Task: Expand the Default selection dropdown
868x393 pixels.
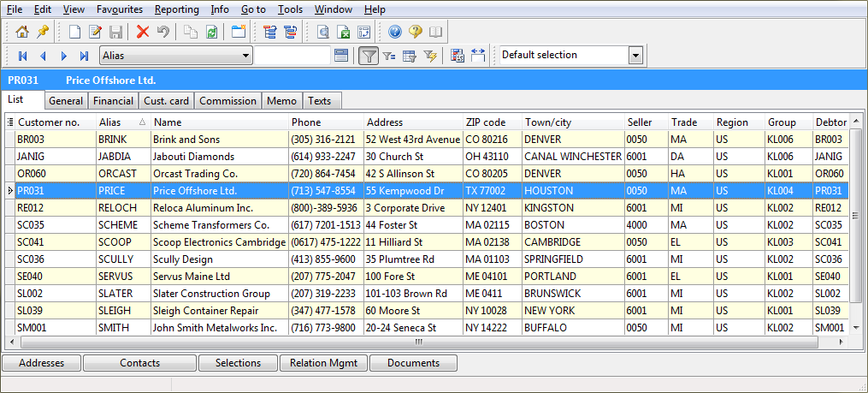Action: click(635, 56)
